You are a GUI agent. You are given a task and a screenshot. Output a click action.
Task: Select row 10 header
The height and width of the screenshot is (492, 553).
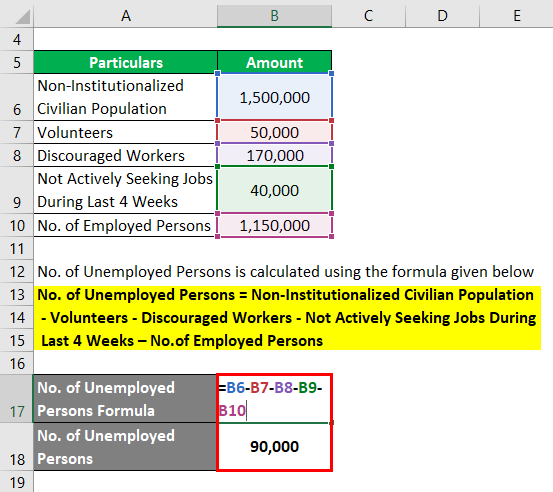coord(17,225)
